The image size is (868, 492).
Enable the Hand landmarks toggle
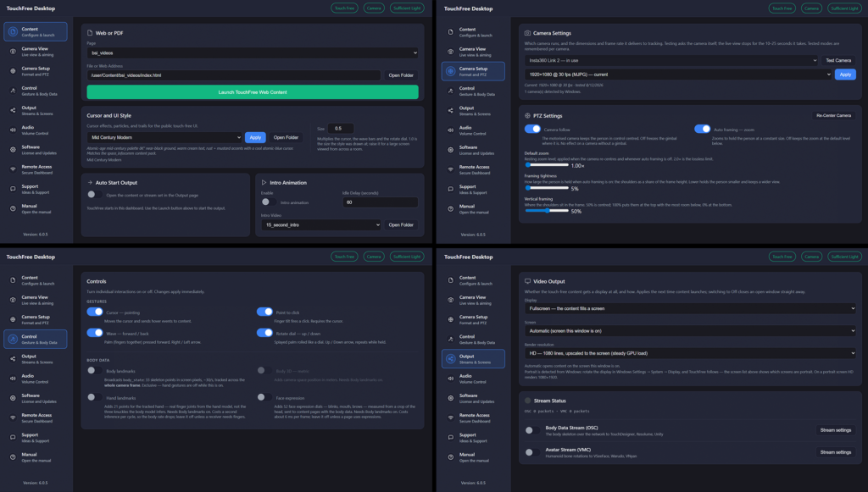point(94,397)
